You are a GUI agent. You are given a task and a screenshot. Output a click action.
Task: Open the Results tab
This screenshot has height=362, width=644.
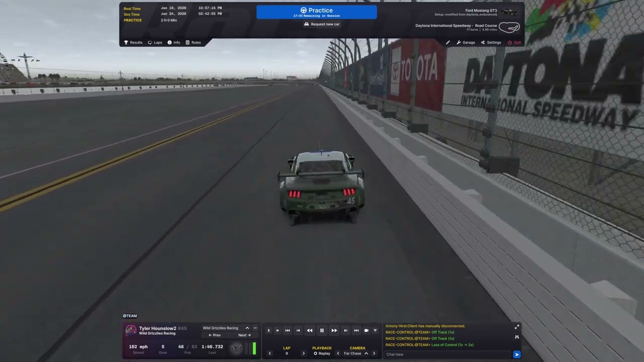click(x=133, y=42)
